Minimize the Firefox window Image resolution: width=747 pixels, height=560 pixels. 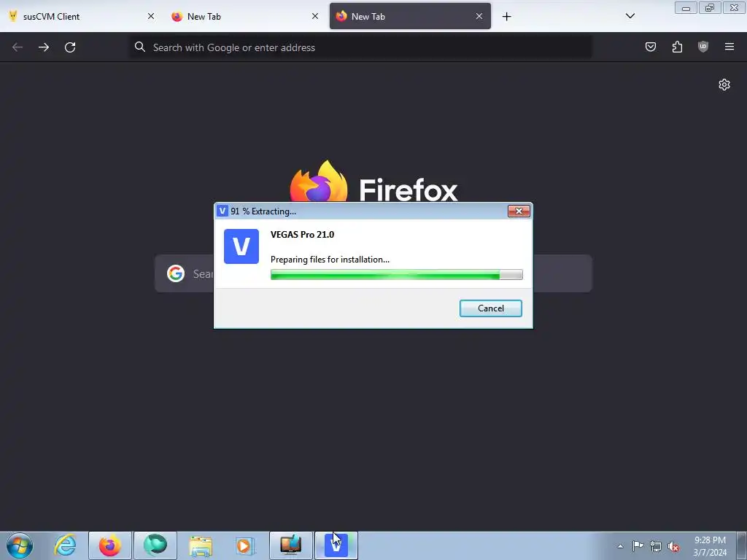coord(686,7)
